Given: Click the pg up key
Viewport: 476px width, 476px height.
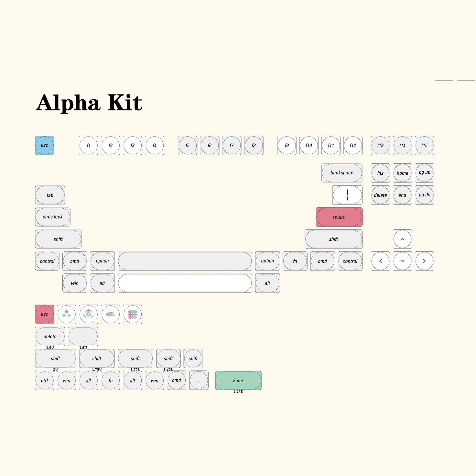Looking at the screenshot, I should tap(424, 173).
